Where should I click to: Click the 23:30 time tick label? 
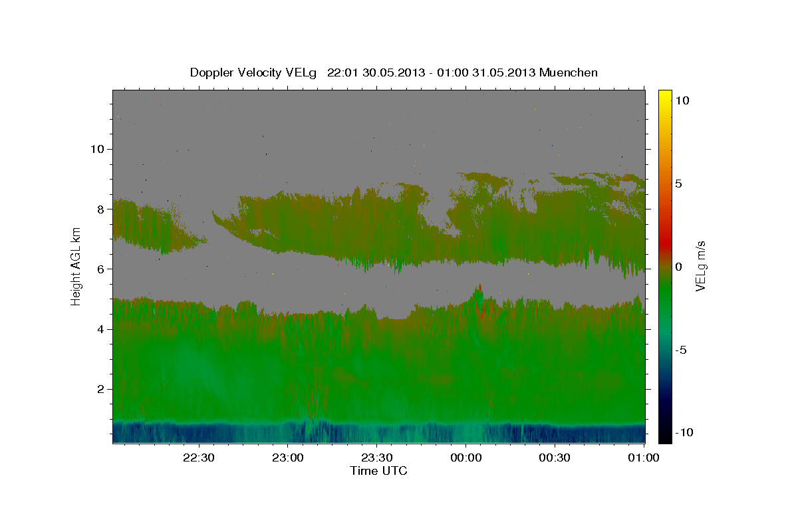tap(377, 458)
